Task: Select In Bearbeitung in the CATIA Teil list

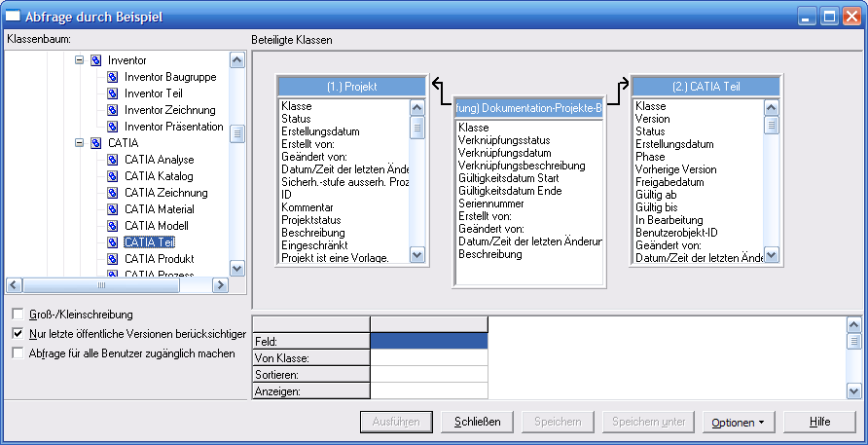Action: coord(669,219)
